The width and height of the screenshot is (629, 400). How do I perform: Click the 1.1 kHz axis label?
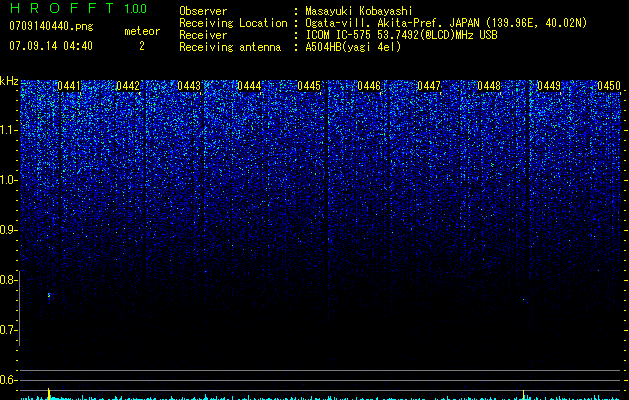point(8,130)
